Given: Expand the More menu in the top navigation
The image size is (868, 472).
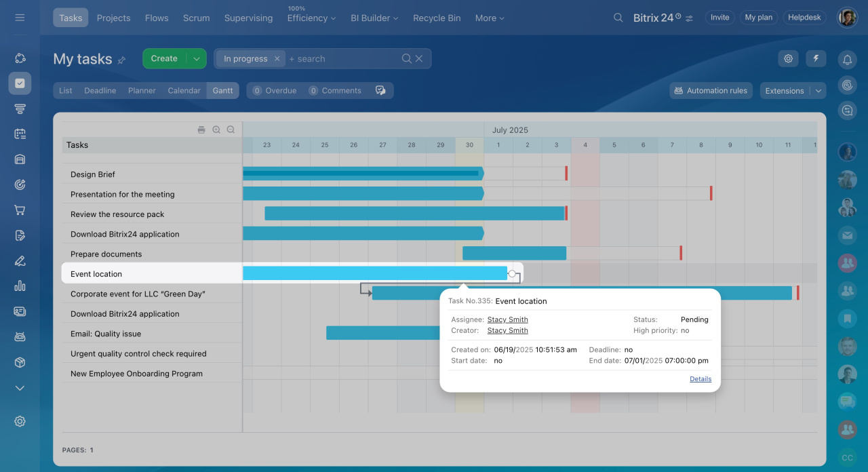Looking at the screenshot, I should coord(490,18).
